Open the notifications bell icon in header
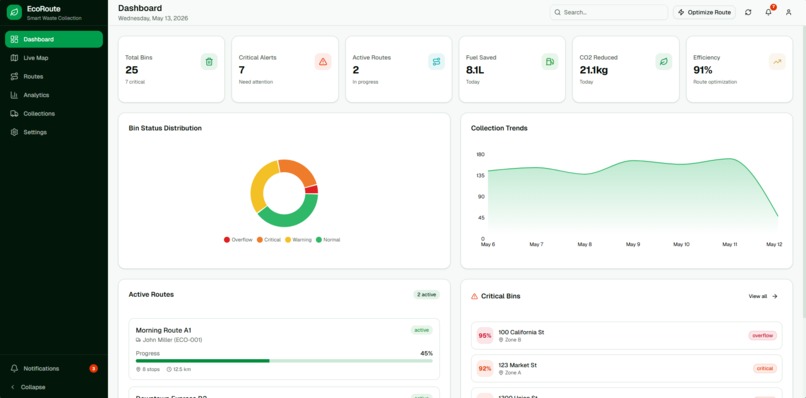This screenshot has height=398, width=806. tap(768, 12)
